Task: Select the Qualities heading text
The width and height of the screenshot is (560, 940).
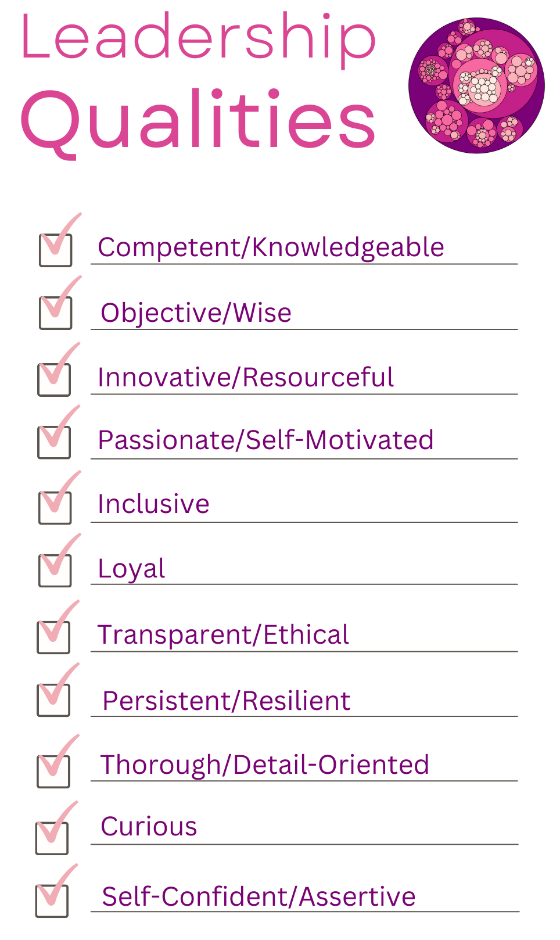Action: click(198, 120)
